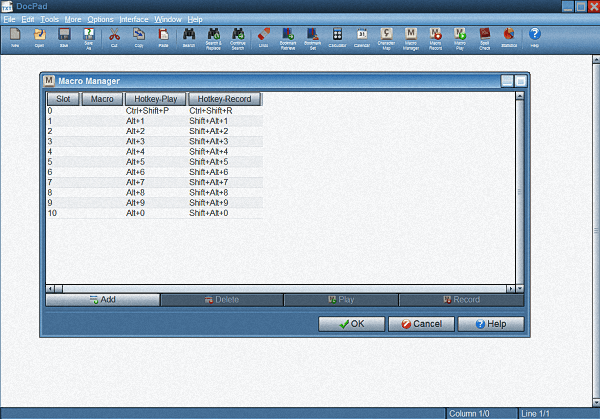Open the More menu

[73, 19]
